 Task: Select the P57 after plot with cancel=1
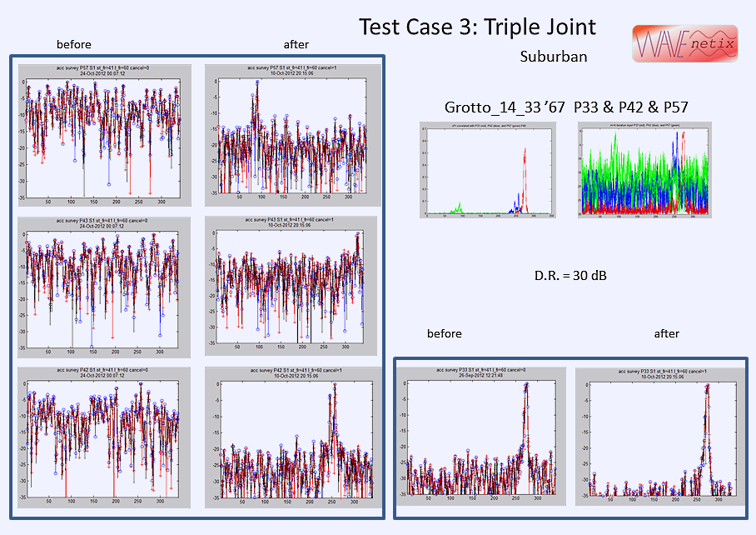click(x=291, y=135)
